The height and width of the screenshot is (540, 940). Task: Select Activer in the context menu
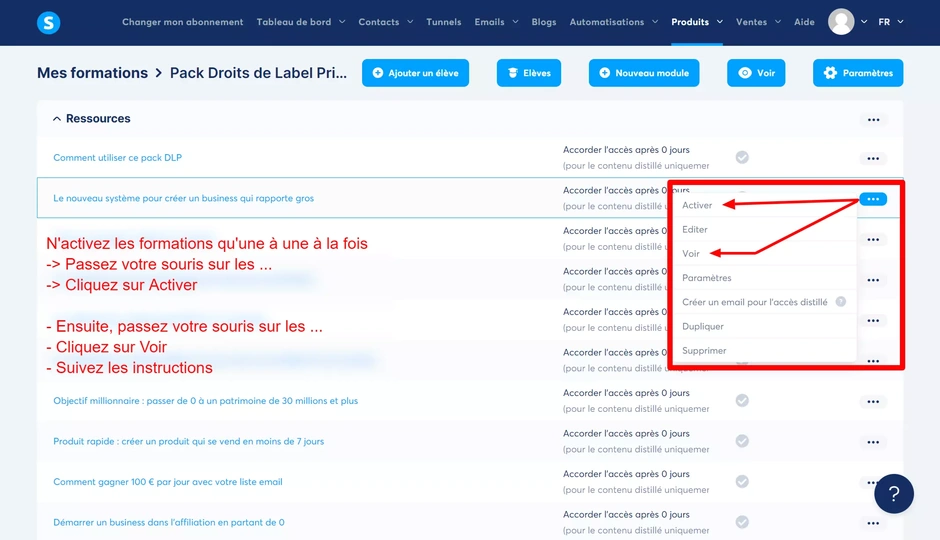697,205
